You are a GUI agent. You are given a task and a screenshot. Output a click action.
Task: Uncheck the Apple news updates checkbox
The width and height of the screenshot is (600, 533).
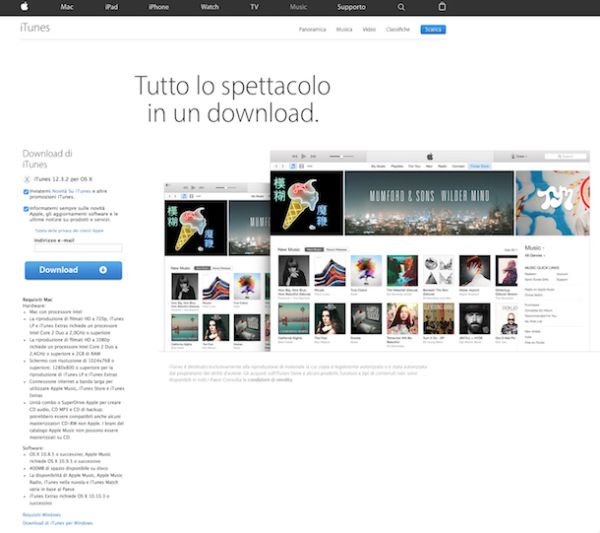pos(25,209)
